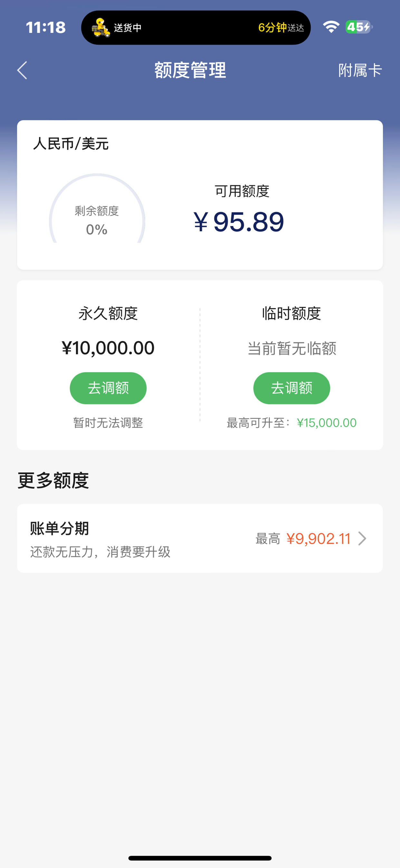Open the 附属卡 supplementary card page
This screenshot has height=868, width=400.
[360, 70]
